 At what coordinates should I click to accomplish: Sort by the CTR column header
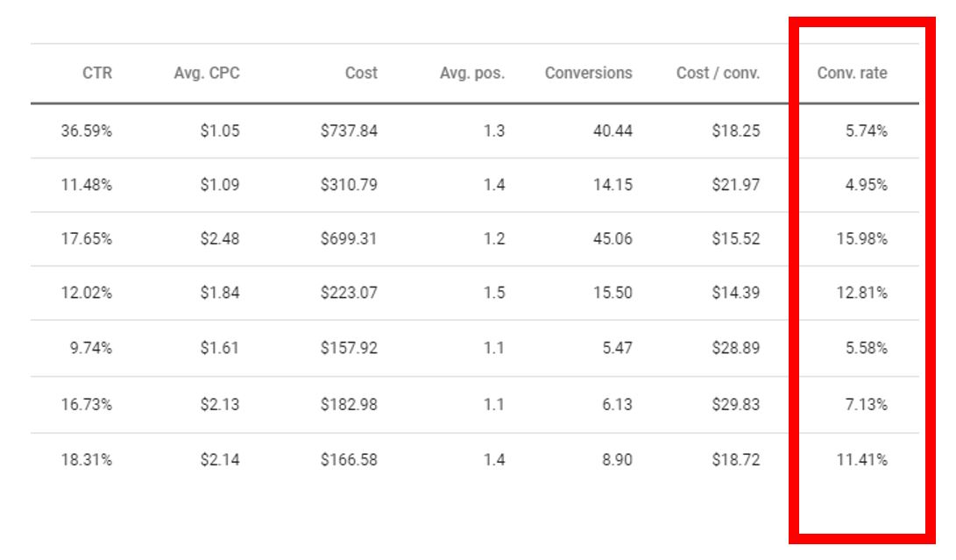tap(97, 74)
